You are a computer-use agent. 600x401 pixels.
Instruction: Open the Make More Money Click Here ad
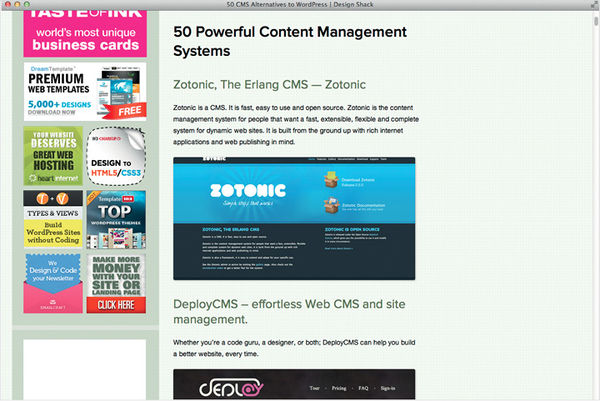pos(116,283)
